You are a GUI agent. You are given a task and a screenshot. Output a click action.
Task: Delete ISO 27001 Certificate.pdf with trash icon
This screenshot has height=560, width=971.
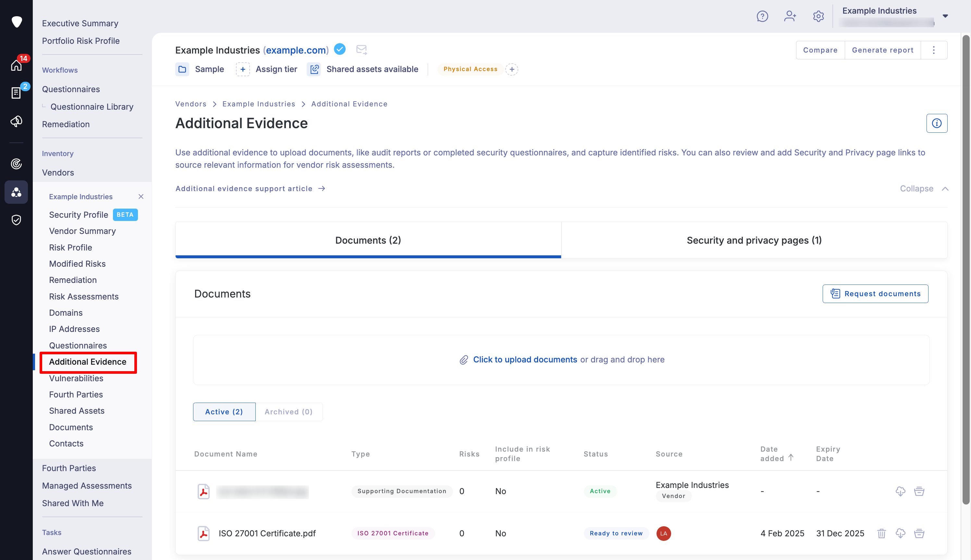(881, 533)
